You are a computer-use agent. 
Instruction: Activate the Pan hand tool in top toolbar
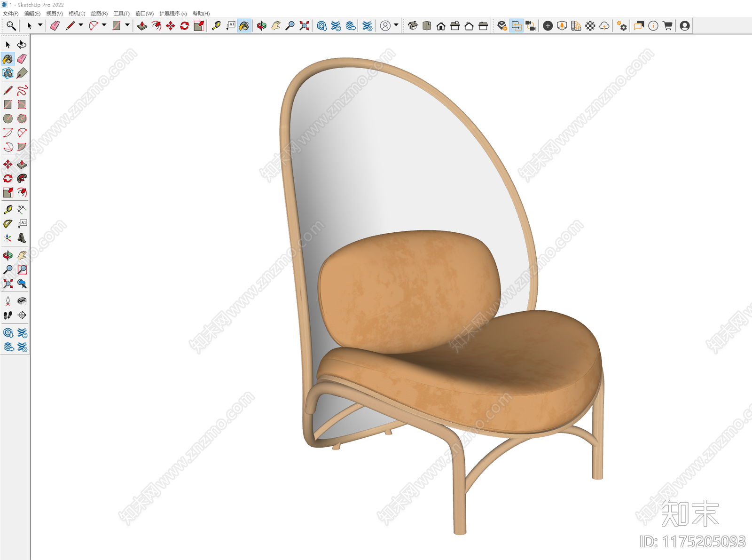tap(276, 26)
